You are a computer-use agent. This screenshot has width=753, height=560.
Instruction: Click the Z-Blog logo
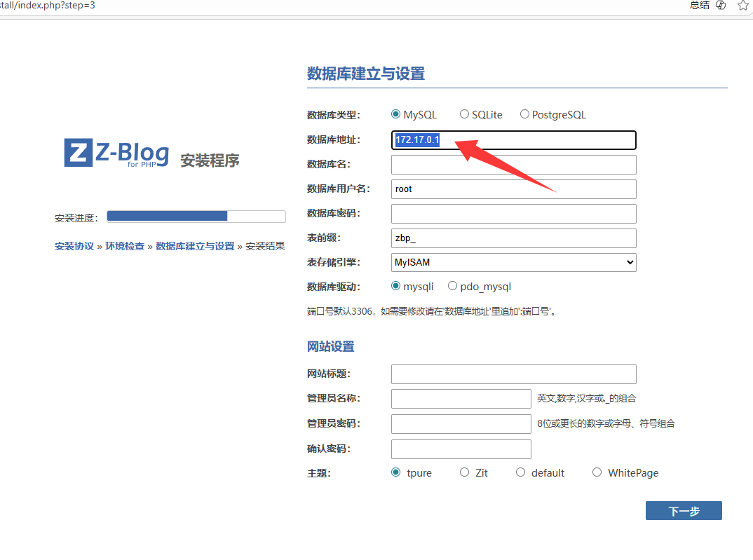click(x=116, y=153)
